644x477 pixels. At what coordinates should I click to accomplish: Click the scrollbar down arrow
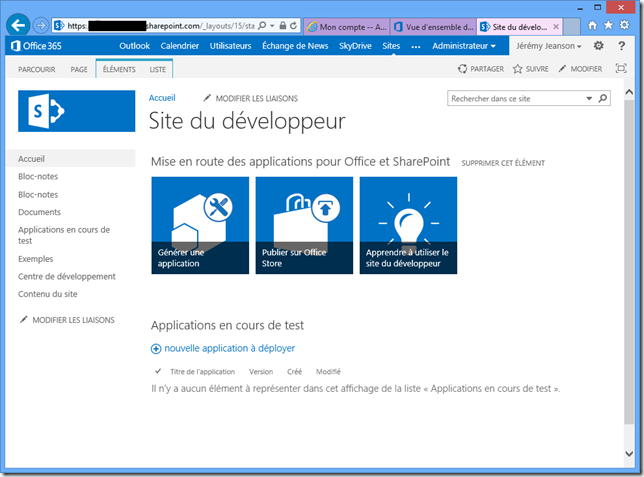tap(629, 454)
